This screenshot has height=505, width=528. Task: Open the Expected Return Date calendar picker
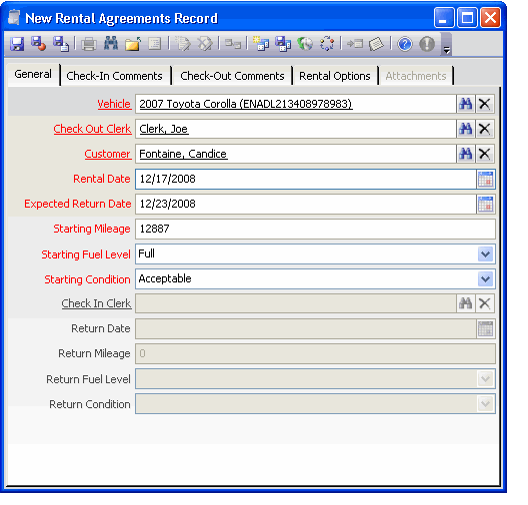pos(486,204)
